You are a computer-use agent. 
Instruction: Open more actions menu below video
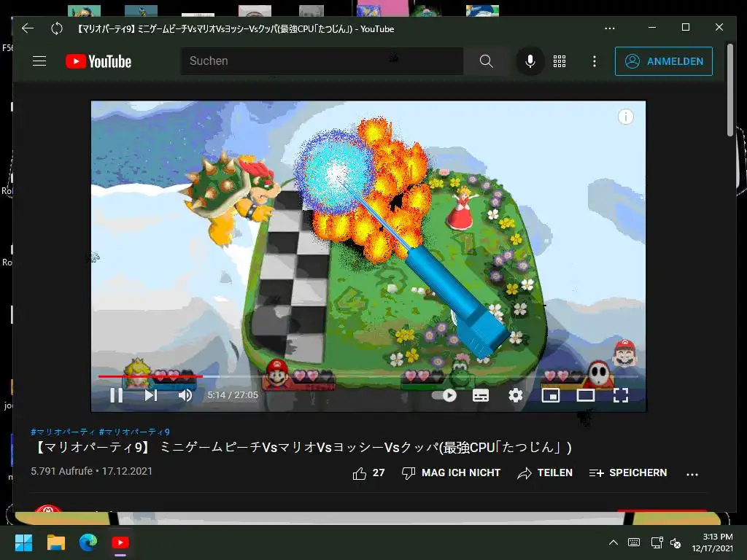click(x=692, y=474)
